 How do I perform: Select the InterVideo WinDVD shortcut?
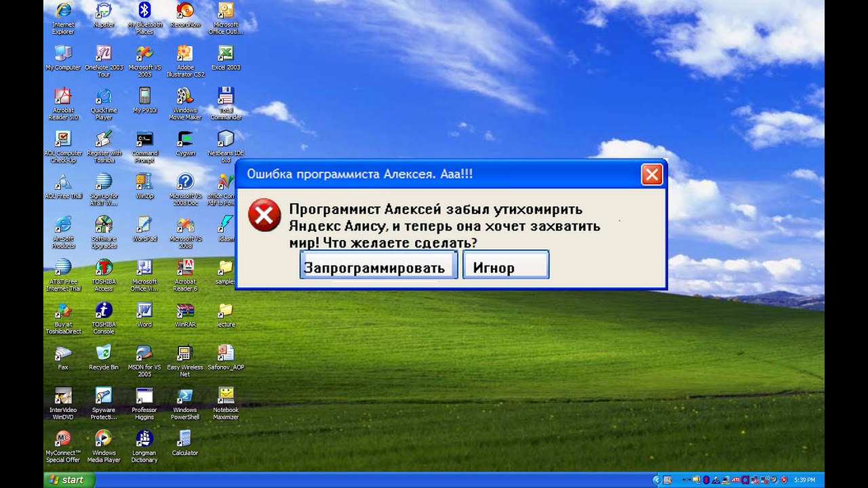click(x=63, y=403)
